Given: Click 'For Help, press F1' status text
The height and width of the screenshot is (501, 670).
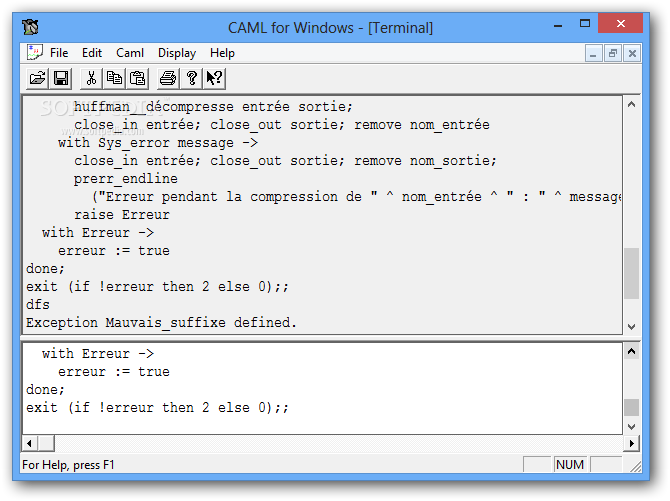Looking at the screenshot, I should (x=68, y=465).
